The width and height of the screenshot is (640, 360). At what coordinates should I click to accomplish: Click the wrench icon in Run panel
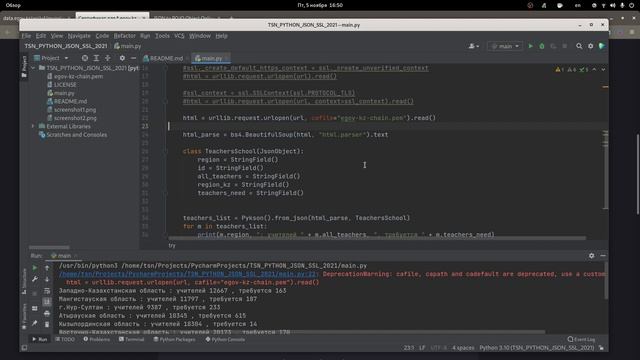tap(35, 279)
